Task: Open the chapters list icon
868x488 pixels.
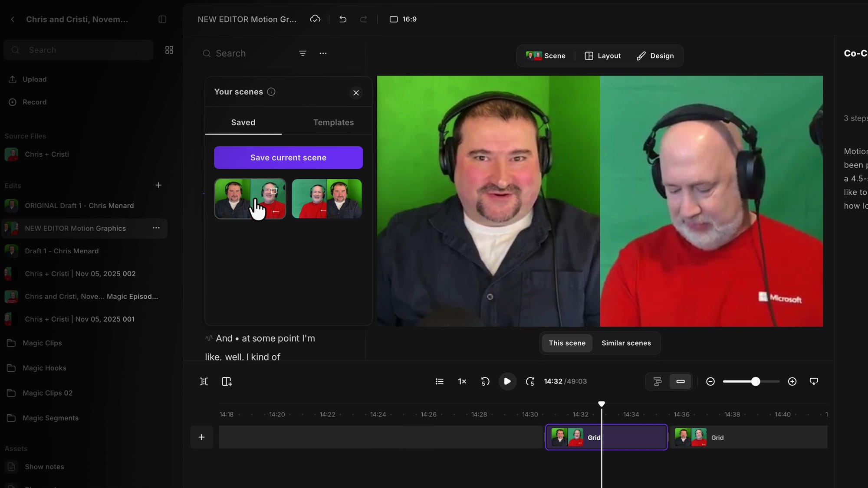Action: tap(439, 381)
